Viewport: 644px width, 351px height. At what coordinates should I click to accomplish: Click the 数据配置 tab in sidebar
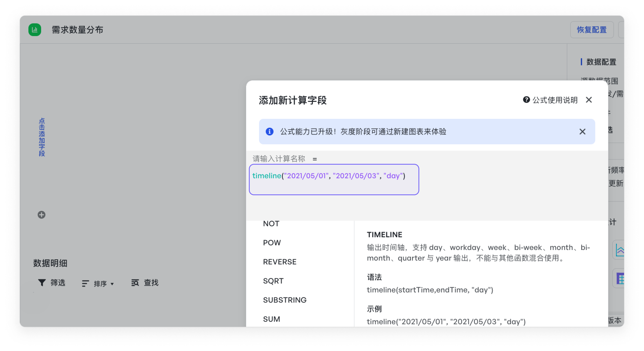coord(601,62)
